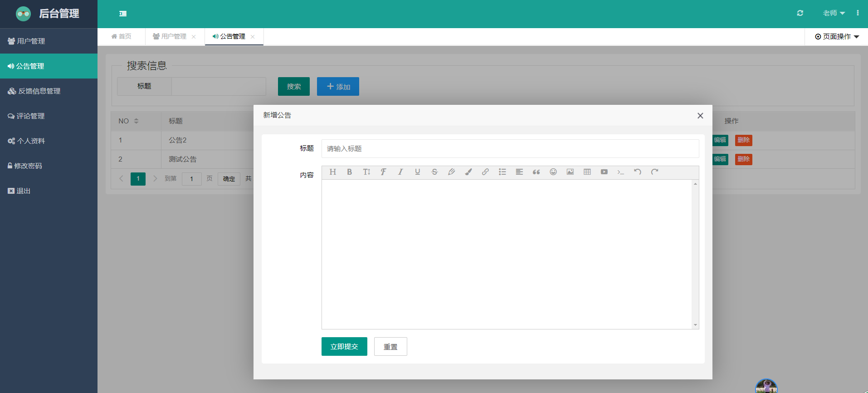Insert code block in editor
Viewport: 868px width, 393px height.
coord(621,172)
